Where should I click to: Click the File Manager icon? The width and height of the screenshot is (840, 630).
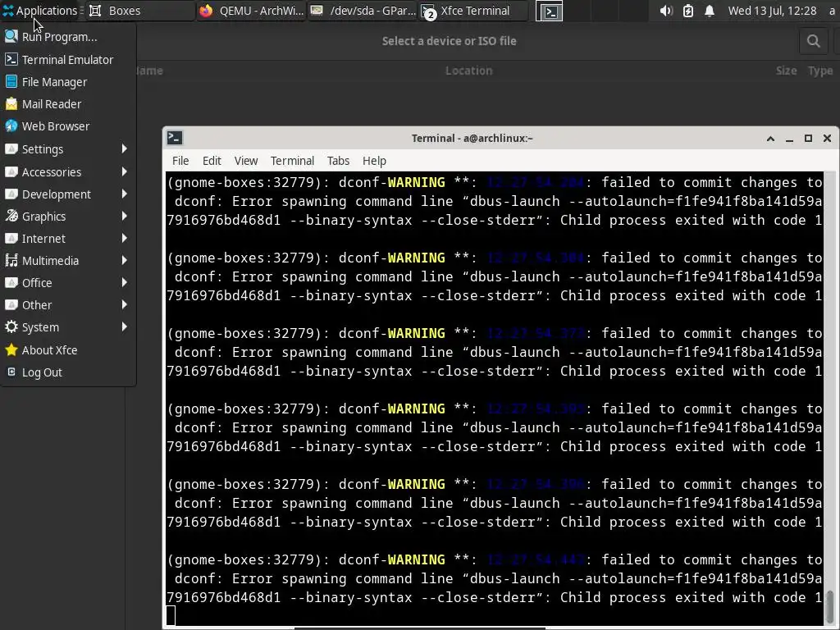[11, 81]
